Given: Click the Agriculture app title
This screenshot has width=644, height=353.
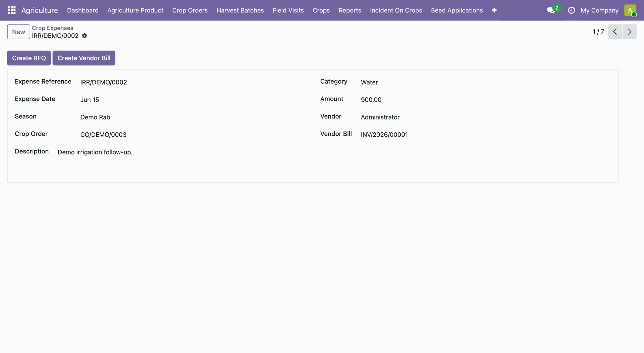Looking at the screenshot, I should tap(40, 10).
